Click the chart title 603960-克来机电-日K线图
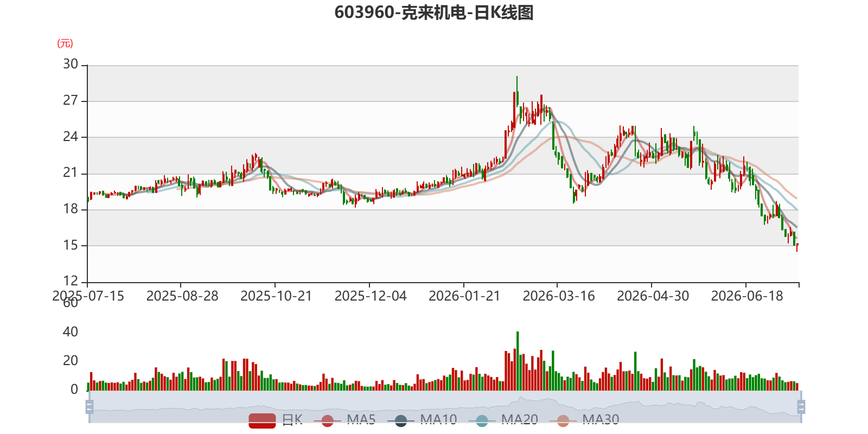Image resolution: width=868 pixels, height=434 pixels. tap(434, 12)
